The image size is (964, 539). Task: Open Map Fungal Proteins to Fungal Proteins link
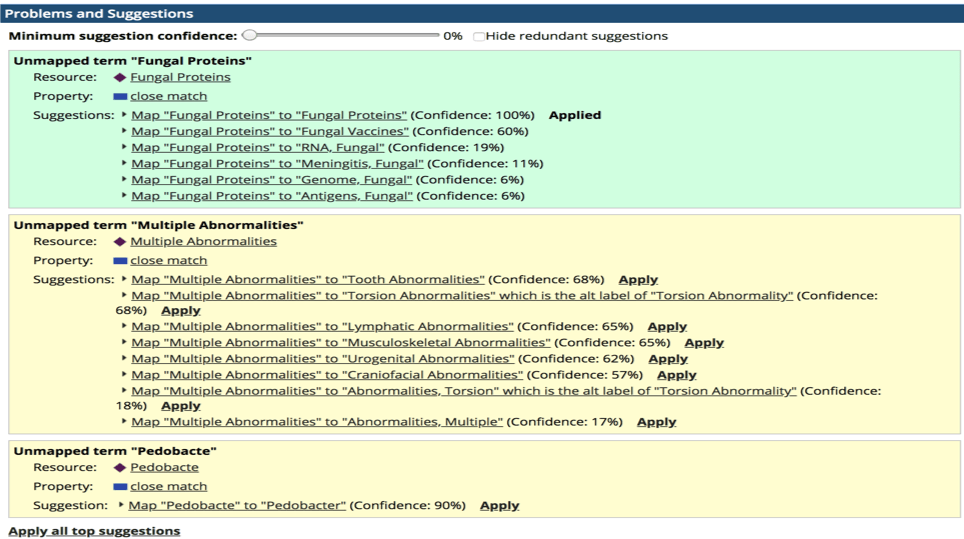tap(269, 116)
